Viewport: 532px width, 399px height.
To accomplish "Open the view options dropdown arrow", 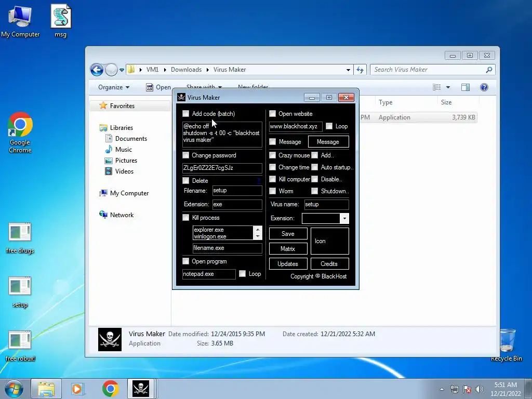I will click(x=448, y=87).
